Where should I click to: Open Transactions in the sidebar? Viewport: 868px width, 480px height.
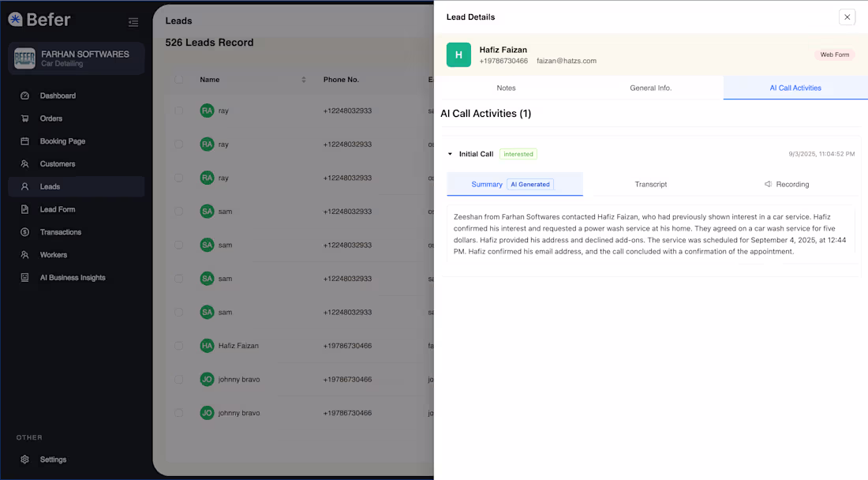[77, 232]
